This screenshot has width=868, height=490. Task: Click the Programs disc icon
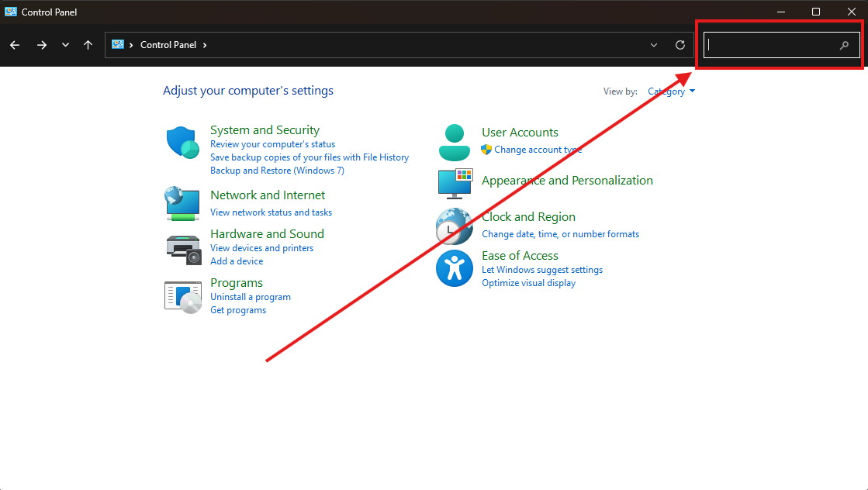coord(183,298)
